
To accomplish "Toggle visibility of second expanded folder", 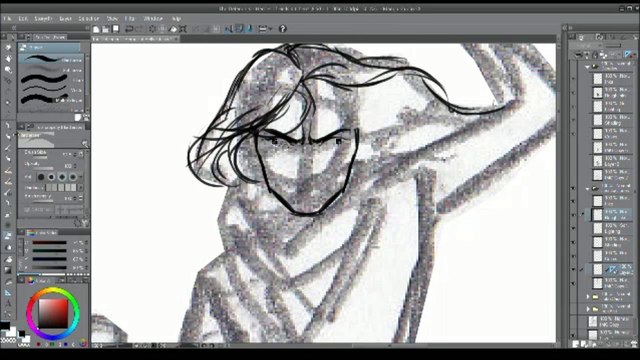I will click(573, 189).
